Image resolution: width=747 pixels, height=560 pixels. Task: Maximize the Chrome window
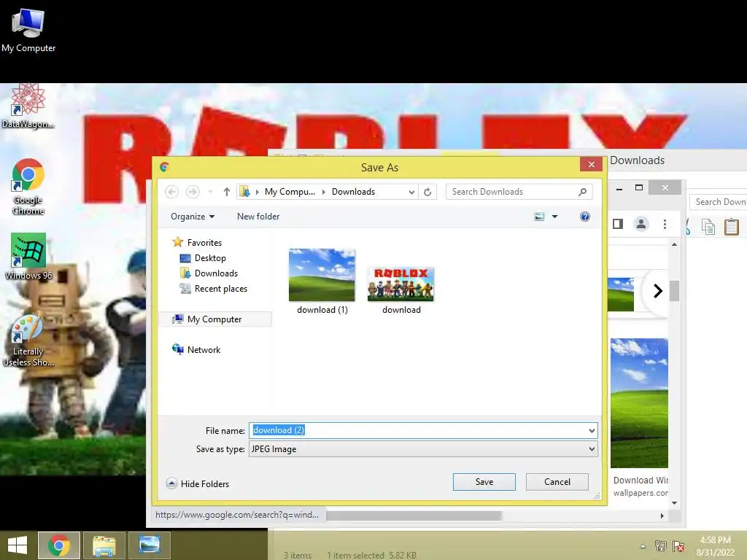[639, 187]
